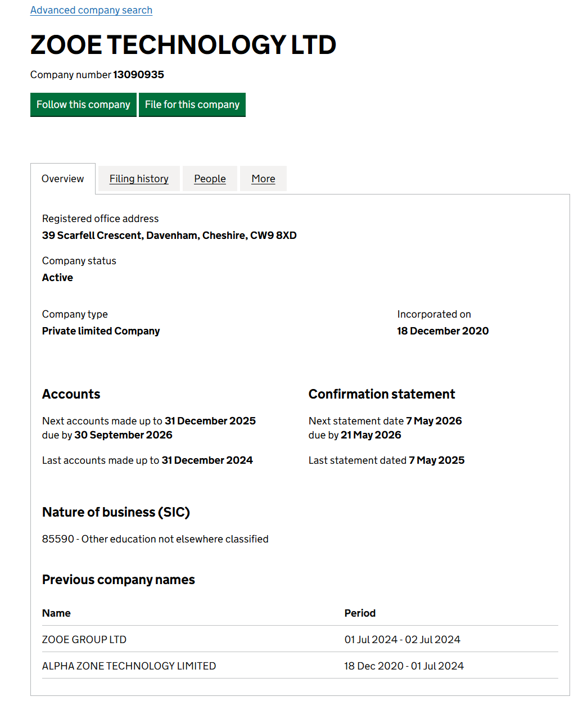583x728 pixels.
Task: Click accounts due date 30 September 2026
Action: 124,435
